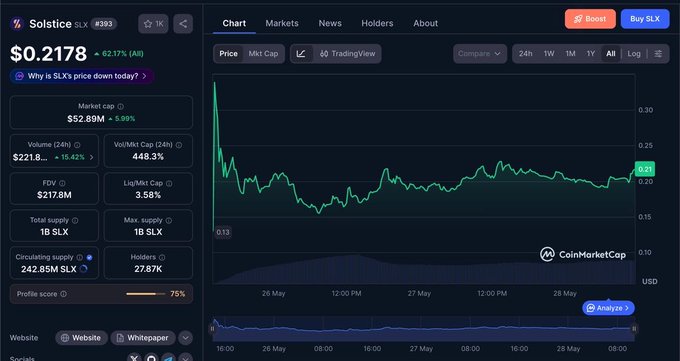The height and width of the screenshot is (361, 680).
Task: Click the #393 rank badge
Action: tap(104, 24)
